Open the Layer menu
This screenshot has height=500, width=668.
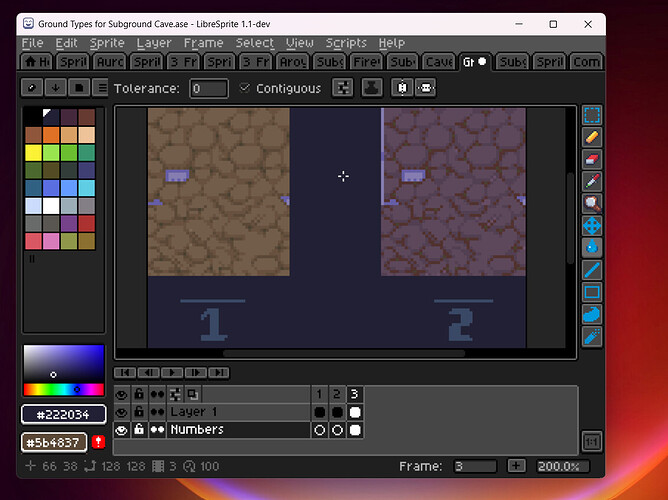click(154, 43)
